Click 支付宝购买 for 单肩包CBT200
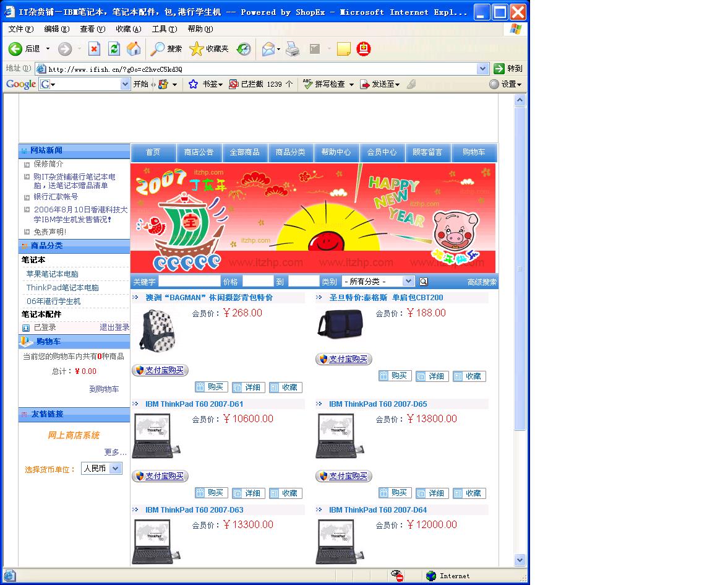The image size is (728, 585). point(343,359)
